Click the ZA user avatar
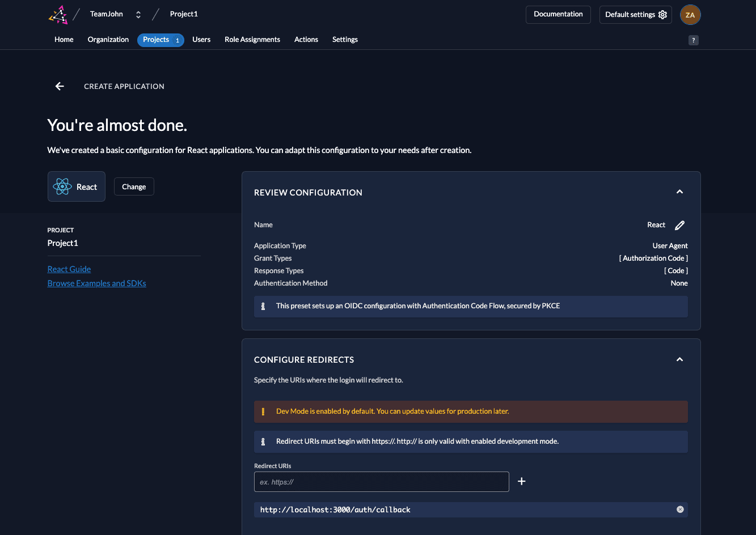Image resolution: width=756 pixels, height=535 pixels. click(690, 14)
